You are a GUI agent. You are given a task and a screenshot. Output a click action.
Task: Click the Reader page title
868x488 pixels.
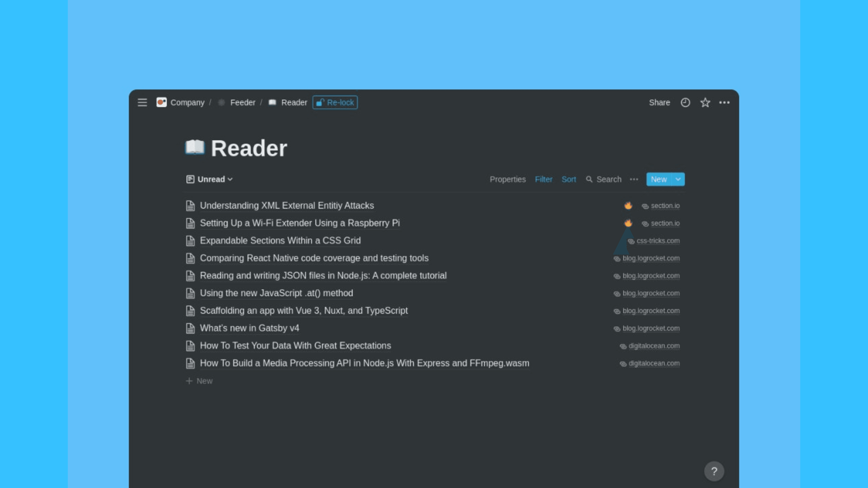pyautogui.click(x=249, y=148)
